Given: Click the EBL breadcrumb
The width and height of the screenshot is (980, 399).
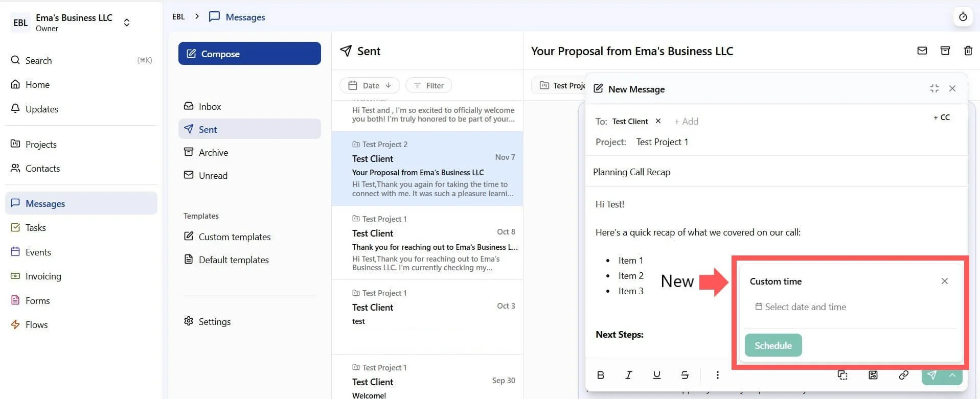Looking at the screenshot, I should pyautogui.click(x=178, y=17).
